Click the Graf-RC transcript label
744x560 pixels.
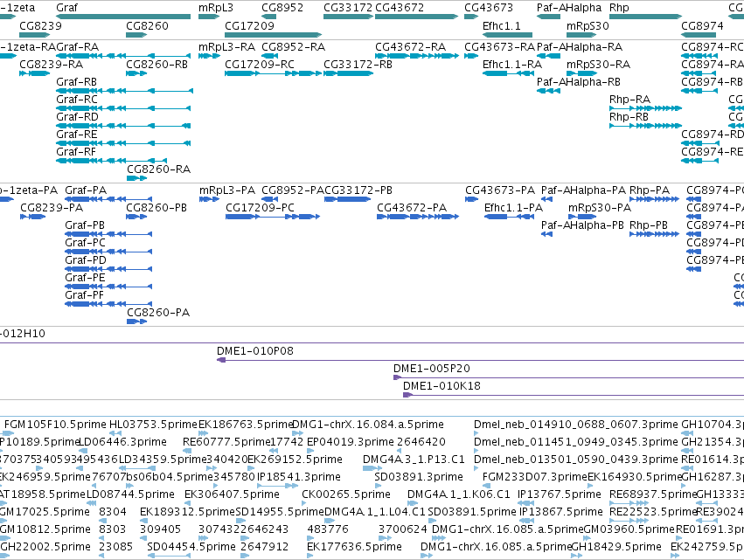pyautogui.click(x=77, y=99)
